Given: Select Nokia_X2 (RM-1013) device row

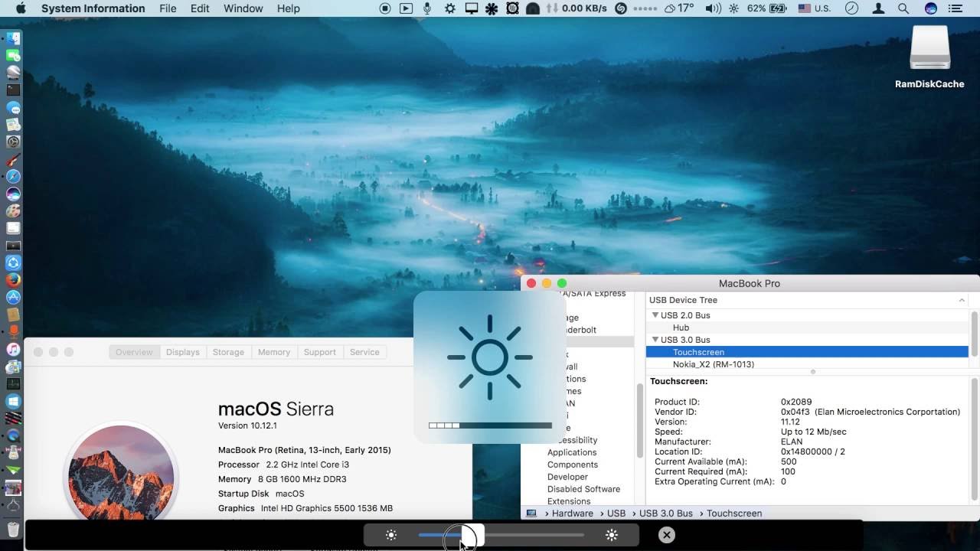Looking at the screenshot, I should tap(807, 364).
